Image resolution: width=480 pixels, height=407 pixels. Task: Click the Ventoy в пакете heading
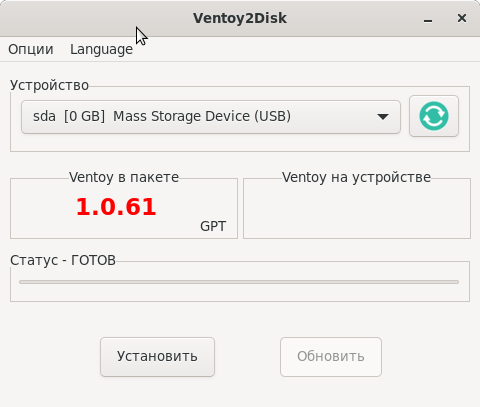pyautogui.click(x=124, y=177)
